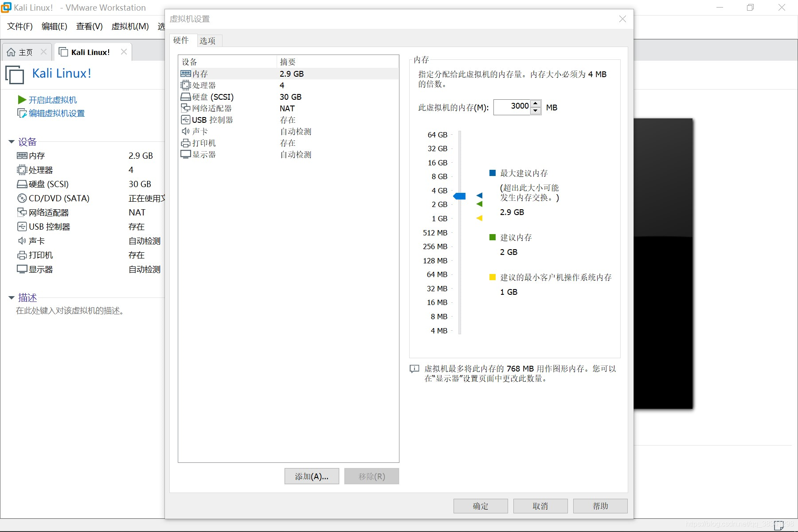Open the 查看(V) menu
The image size is (798, 532).
(89, 27)
